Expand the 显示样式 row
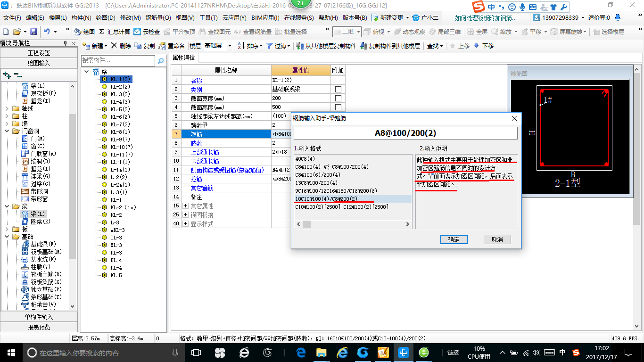This screenshot has height=362, width=644. coord(185,224)
